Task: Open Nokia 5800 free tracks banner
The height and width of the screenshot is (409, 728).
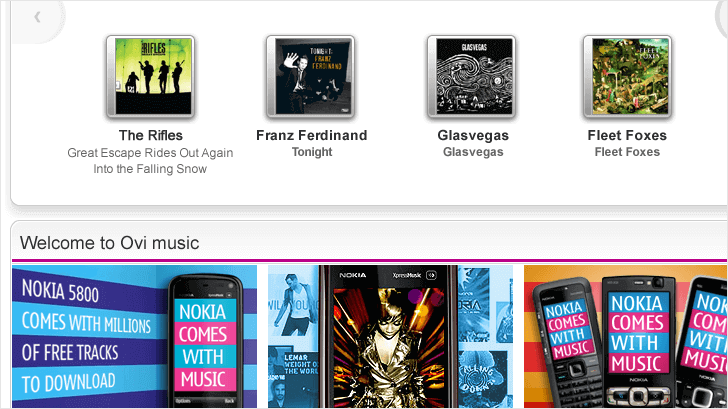Action: pyautogui.click(x=134, y=337)
